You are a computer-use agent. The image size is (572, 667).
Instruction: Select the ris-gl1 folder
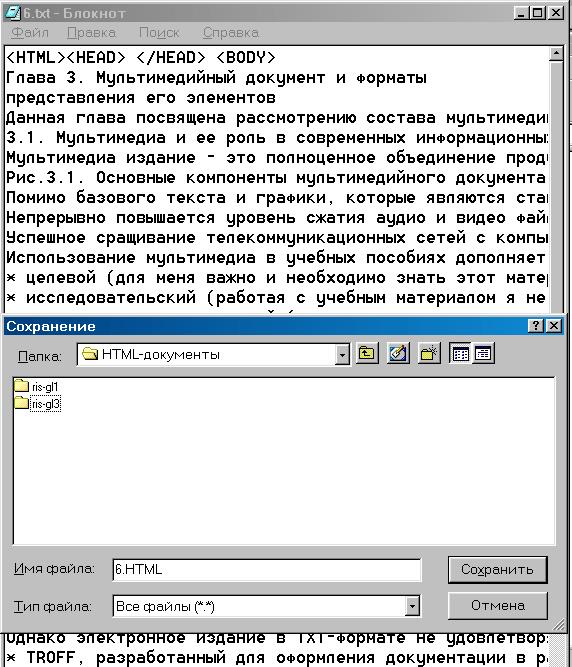tap(36, 386)
